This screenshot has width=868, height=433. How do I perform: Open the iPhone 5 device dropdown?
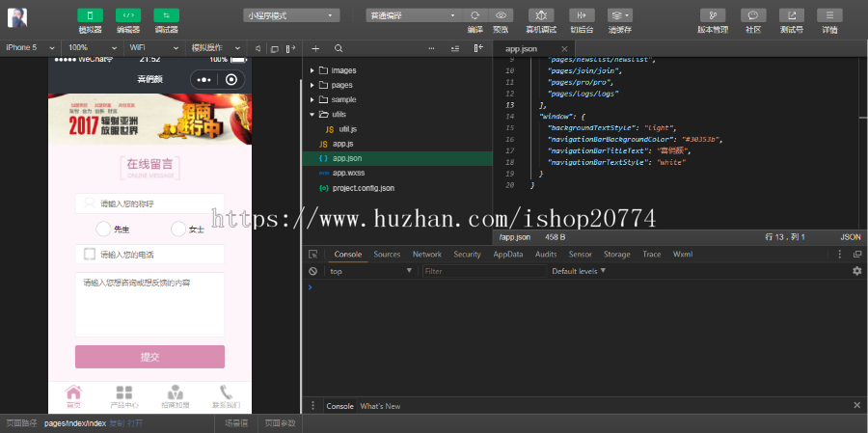click(31, 47)
